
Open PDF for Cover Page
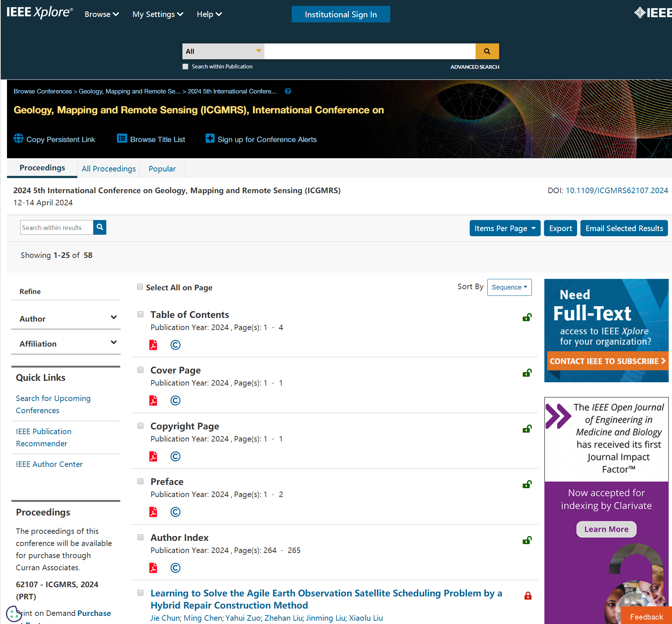tap(153, 400)
